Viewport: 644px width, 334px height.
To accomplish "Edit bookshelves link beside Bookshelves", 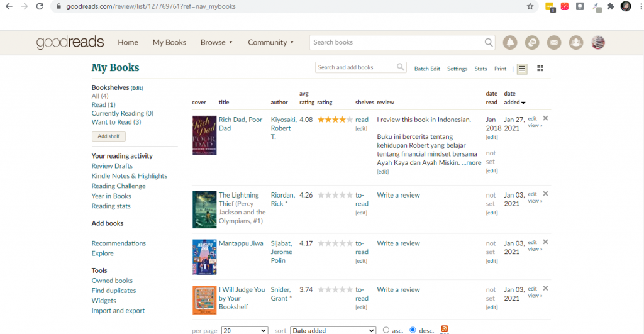I will point(136,88).
